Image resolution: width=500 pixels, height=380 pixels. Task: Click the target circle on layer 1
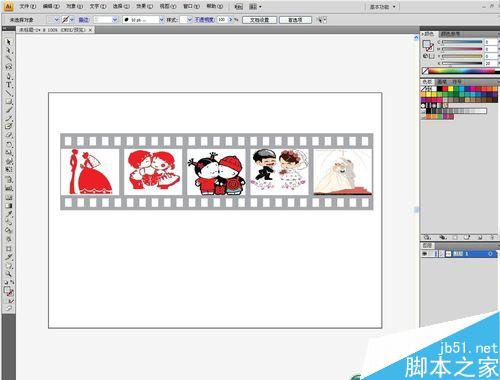click(490, 254)
